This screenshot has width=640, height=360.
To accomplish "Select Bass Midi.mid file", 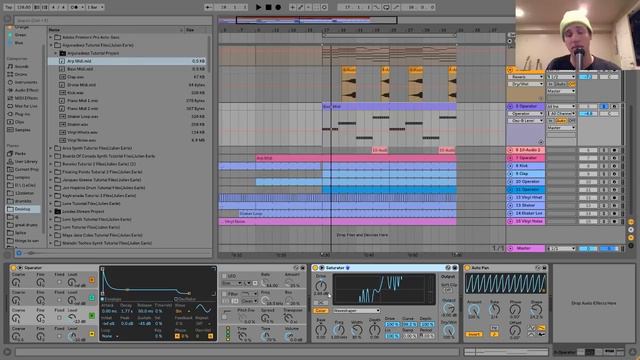I will 127,69.
